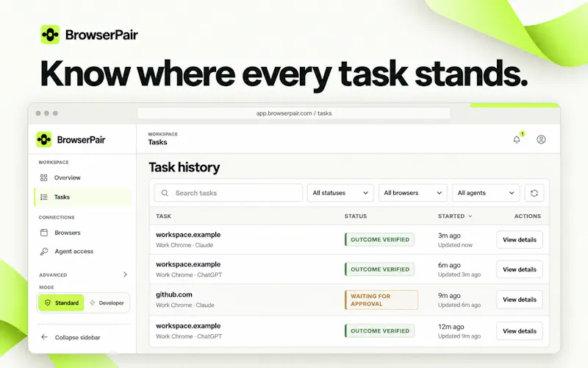588x368 pixels.
Task: Click the Agent access key icon
Action: 44,251
